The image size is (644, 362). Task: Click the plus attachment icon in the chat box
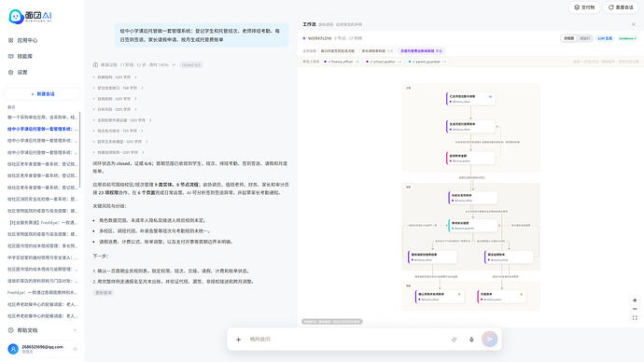(238, 340)
